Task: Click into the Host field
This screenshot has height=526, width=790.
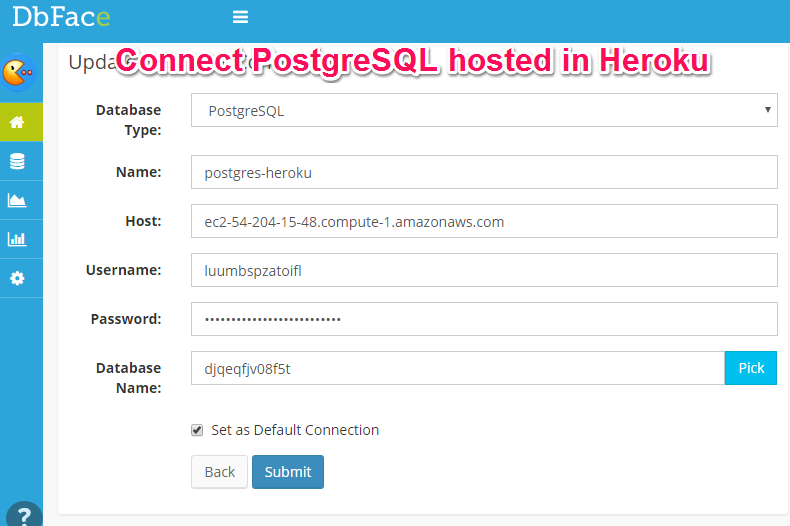Action: tap(484, 221)
